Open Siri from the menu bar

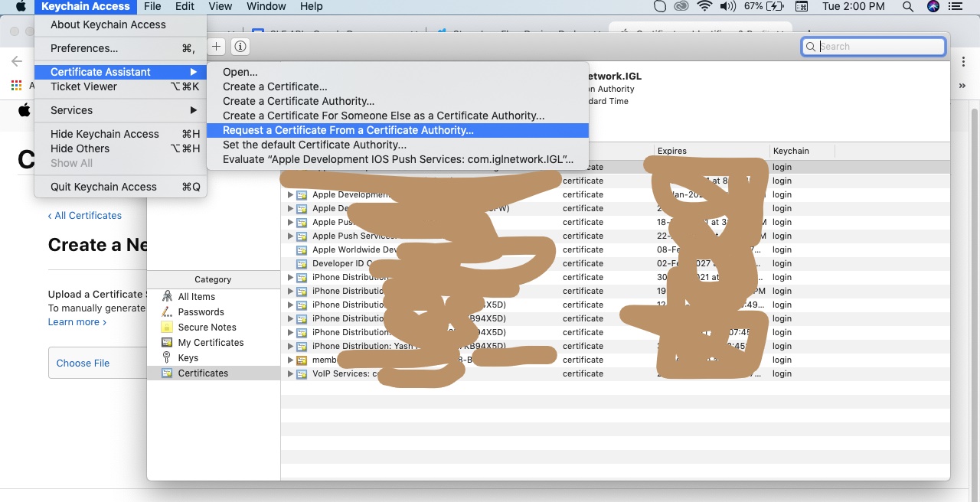pos(933,6)
